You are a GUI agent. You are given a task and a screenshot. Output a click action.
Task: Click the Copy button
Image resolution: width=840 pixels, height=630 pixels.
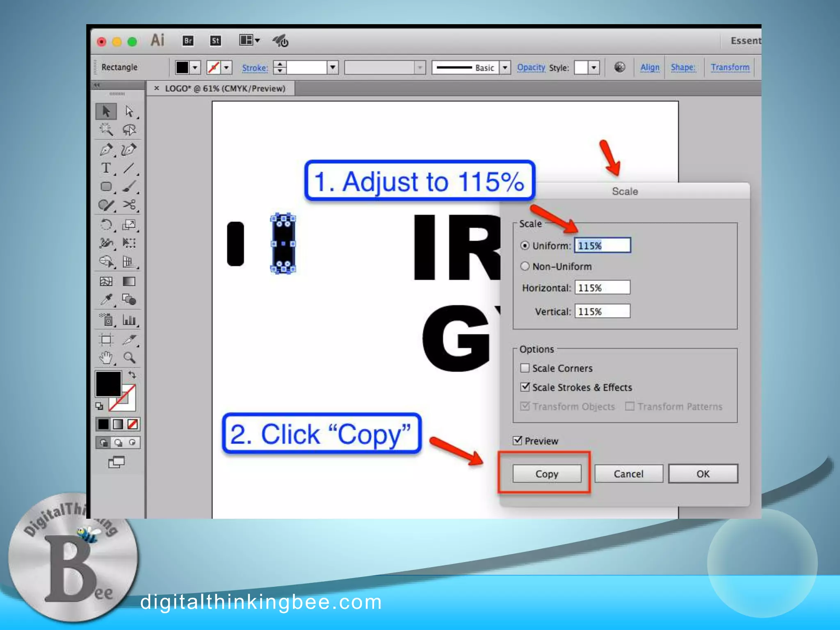tap(546, 474)
